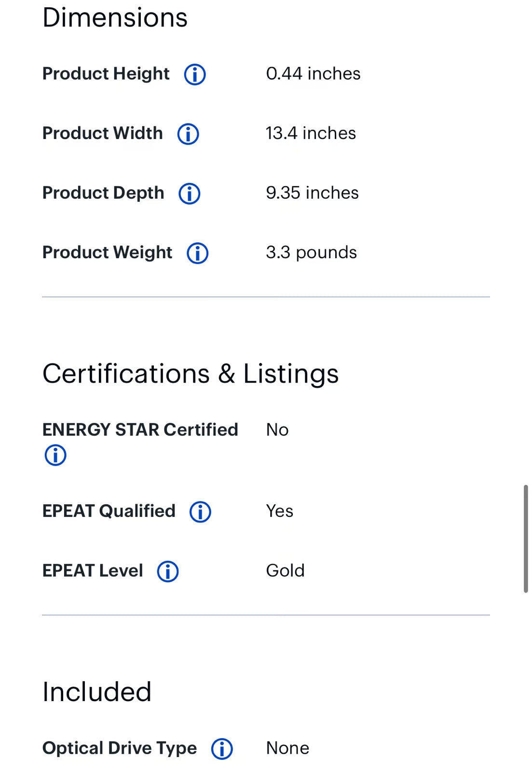Show Optical Drive Type info
532x772 pixels.
[x=222, y=749]
